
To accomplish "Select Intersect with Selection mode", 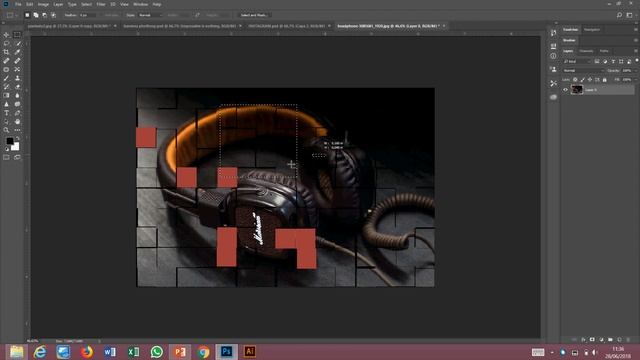I will click(x=53, y=15).
